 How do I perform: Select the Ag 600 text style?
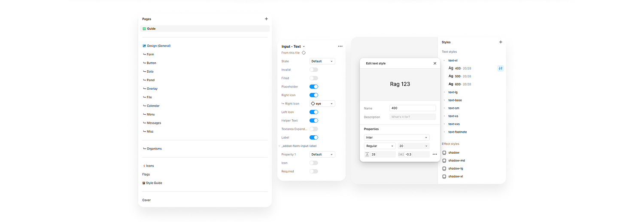459,84
